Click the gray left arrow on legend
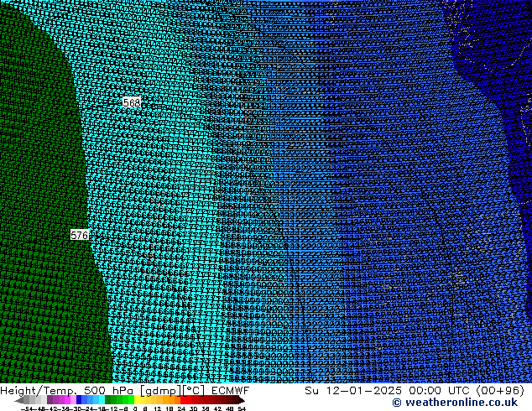 19,400
